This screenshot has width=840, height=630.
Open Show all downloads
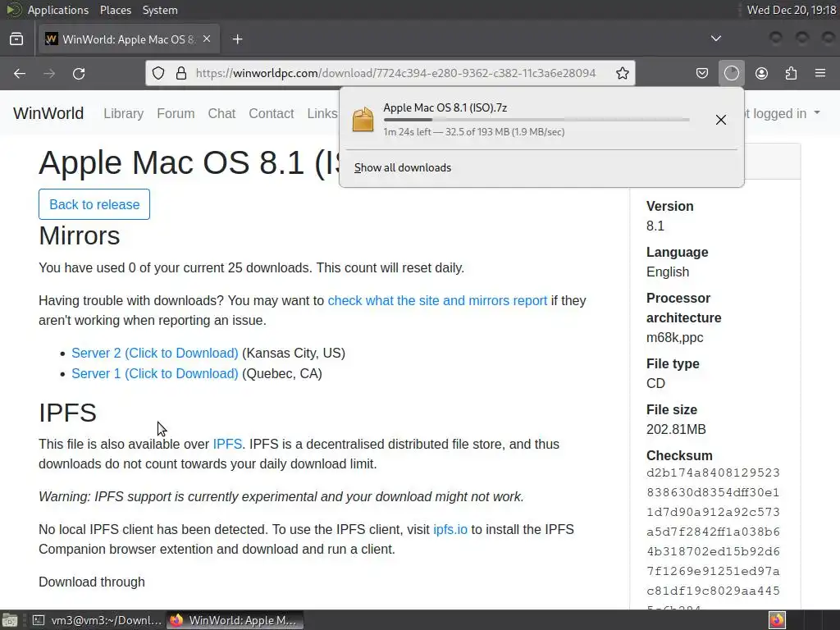403,167
